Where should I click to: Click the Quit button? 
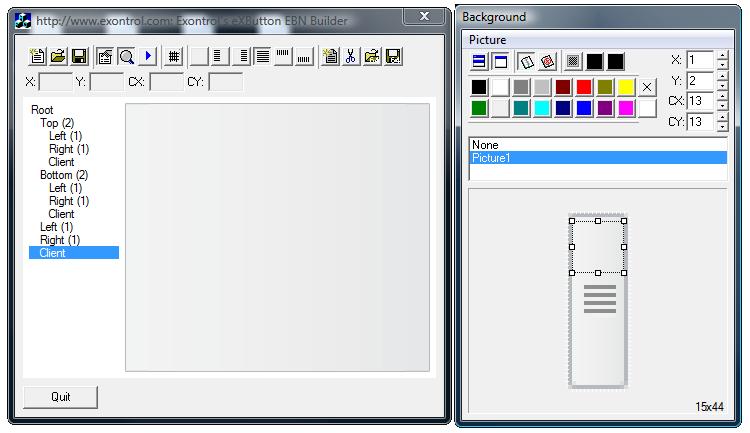(61, 397)
